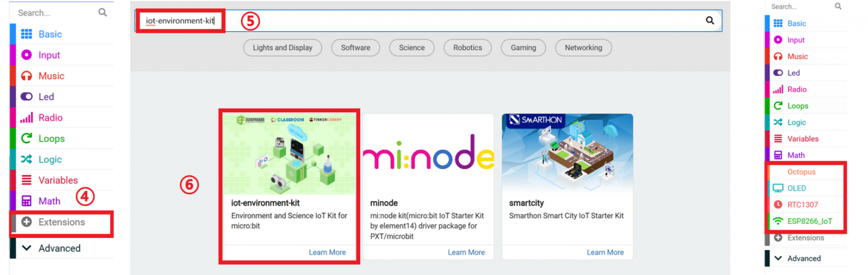This screenshot has height=275, width=868.
Task: Open Learn More link for smartcity
Action: click(x=605, y=252)
